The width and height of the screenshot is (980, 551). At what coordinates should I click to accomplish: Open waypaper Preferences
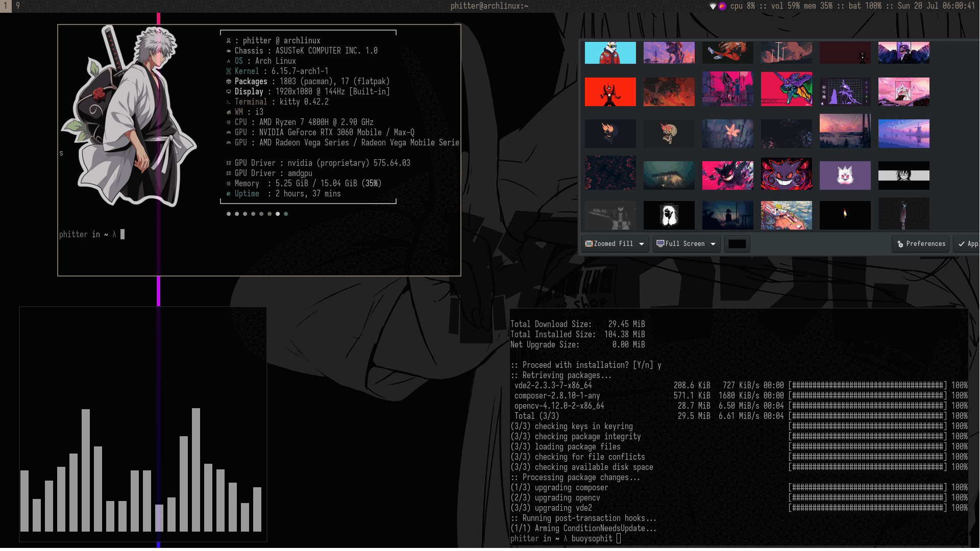(x=920, y=244)
